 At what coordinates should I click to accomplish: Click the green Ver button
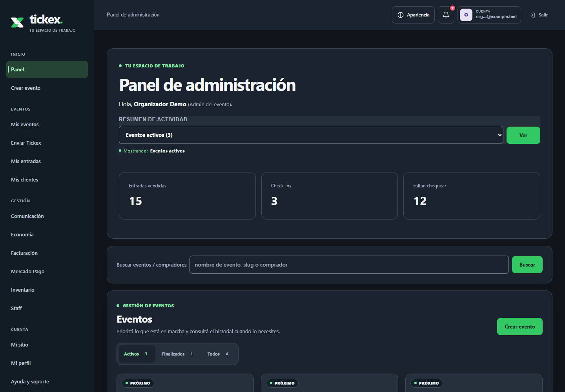coord(523,135)
